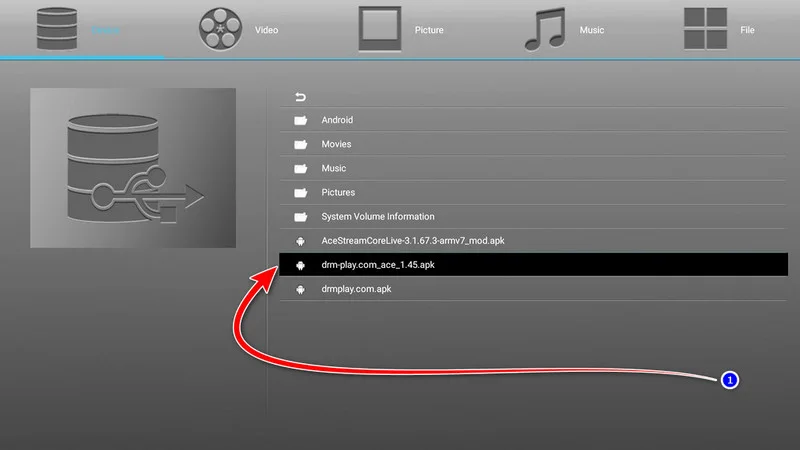Click the Android folder icon
800x450 pixels.
[301, 120]
